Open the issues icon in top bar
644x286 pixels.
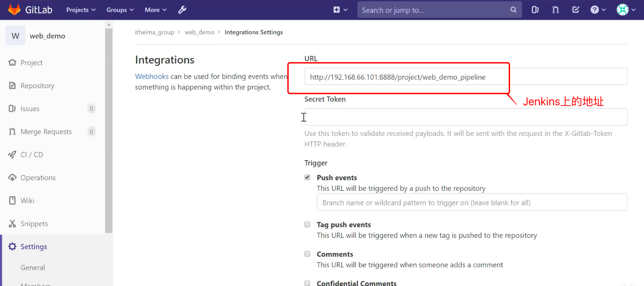535,10
